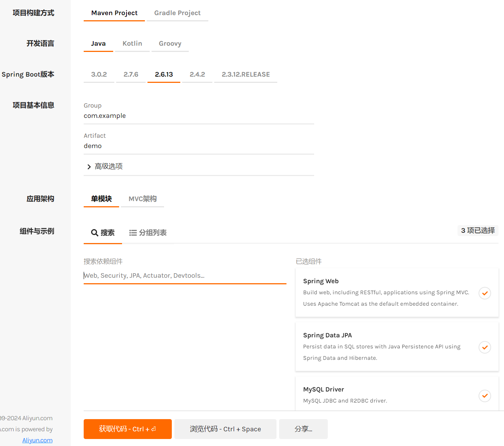The height and width of the screenshot is (446, 504).
Task: Edit the Group field com.example
Action: click(x=198, y=116)
